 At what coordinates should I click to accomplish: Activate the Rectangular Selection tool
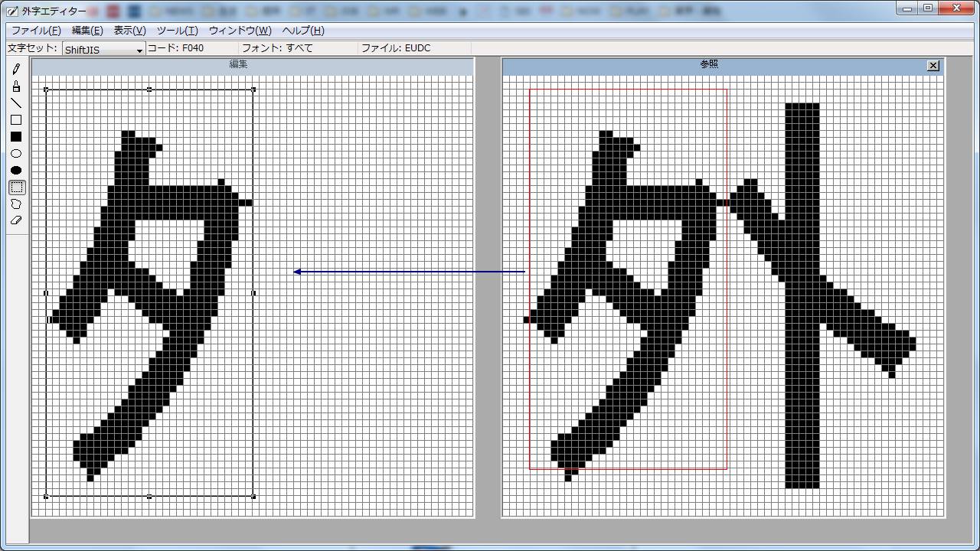pos(16,187)
